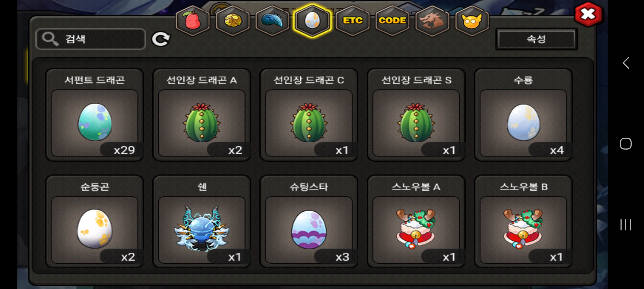
Task: Open the blue dragon scale tab
Action: click(x=273, y=21)
